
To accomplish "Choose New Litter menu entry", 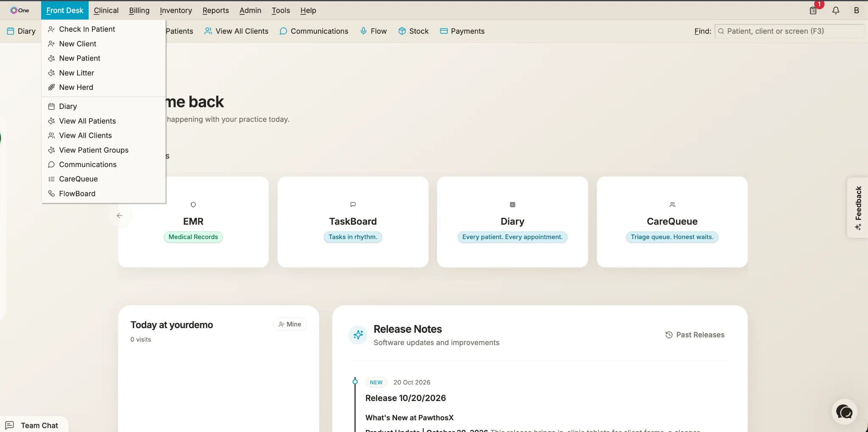I will [x=103, y=73].
